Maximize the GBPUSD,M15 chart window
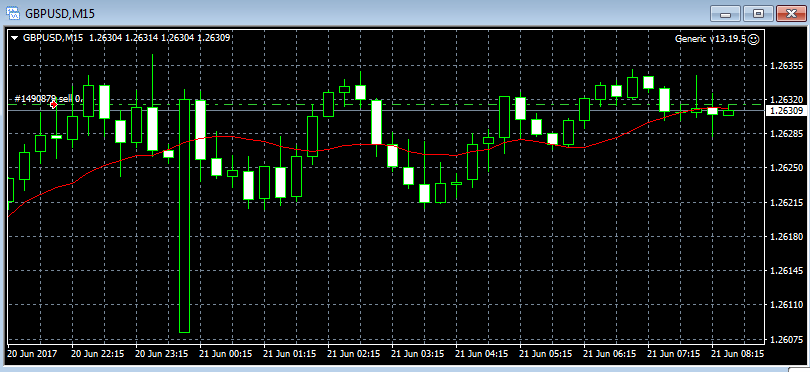 tap(758, 13)
